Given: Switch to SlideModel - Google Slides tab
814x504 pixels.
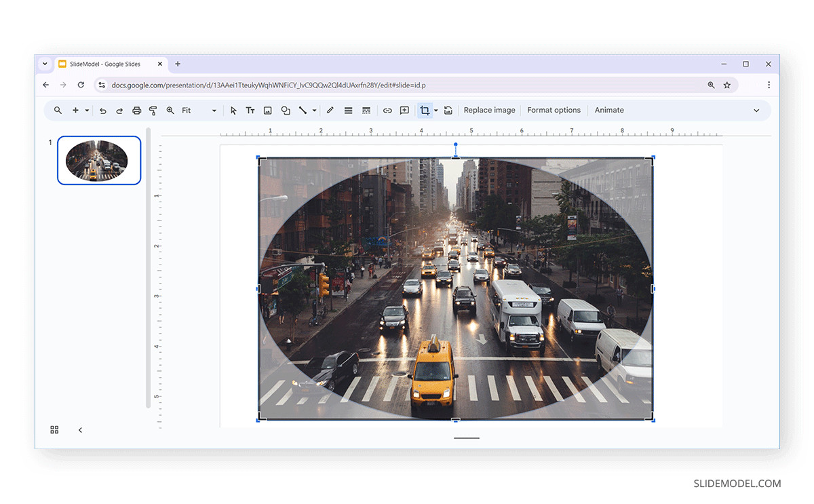Looking at the screenshot, I should pos(105,64).
